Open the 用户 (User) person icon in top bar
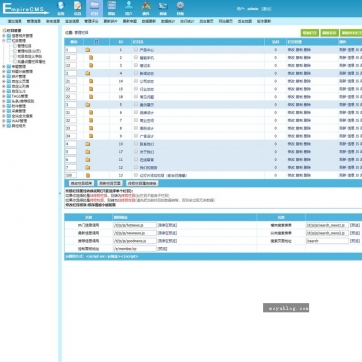Viewport: 362px width, 362px height. tap(129, 8)
